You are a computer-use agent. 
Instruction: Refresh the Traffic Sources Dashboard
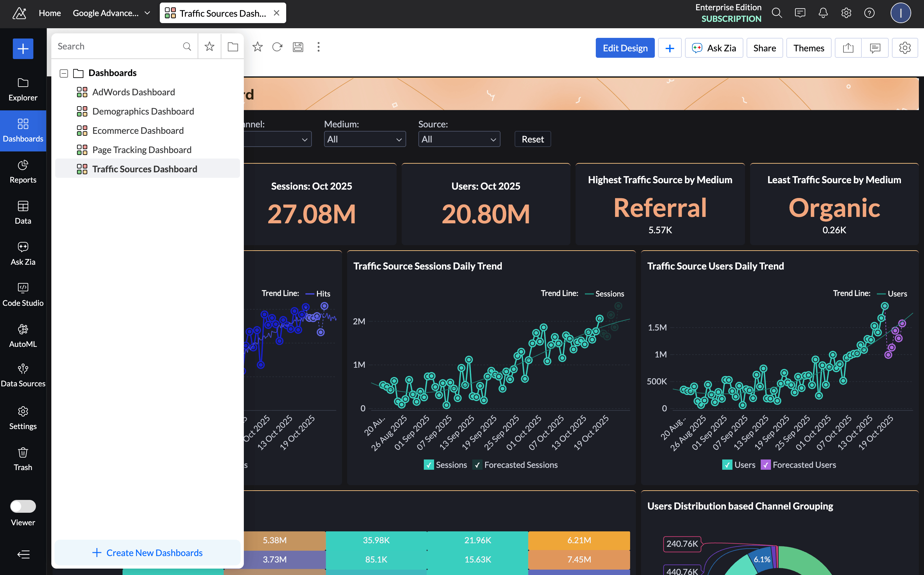[x=278, y=47]
